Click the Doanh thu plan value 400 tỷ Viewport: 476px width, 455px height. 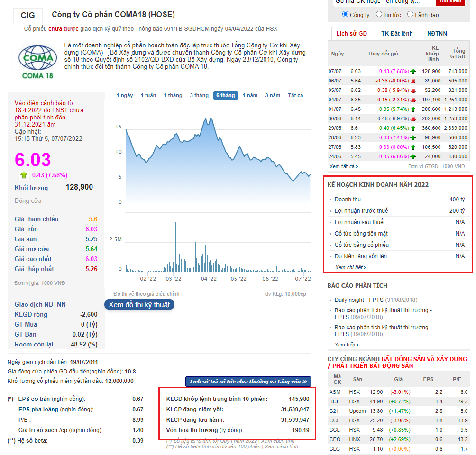tap(457, 200)
